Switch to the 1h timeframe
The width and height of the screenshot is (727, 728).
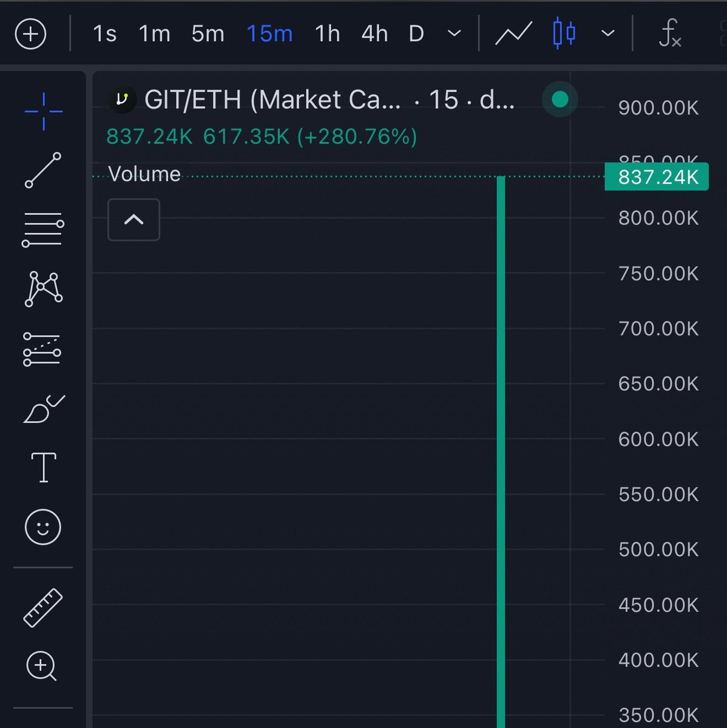pyautogui.click(x=327, y=34)
